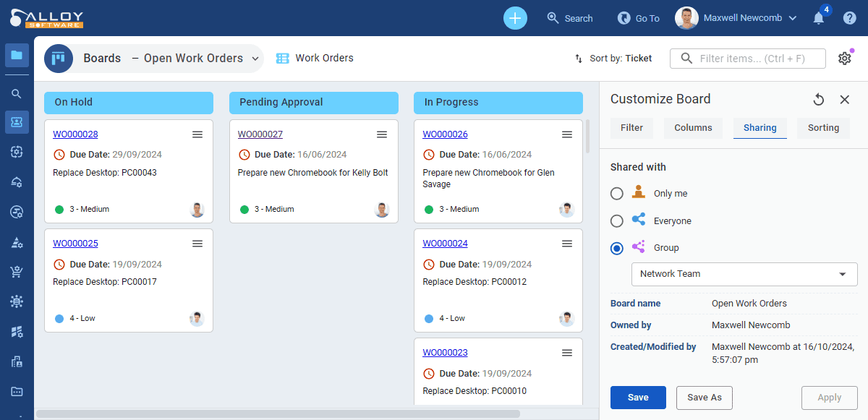868x420 pixels.
Task: Click assignee avatar on card WO000028
Action: coord(197,210)
